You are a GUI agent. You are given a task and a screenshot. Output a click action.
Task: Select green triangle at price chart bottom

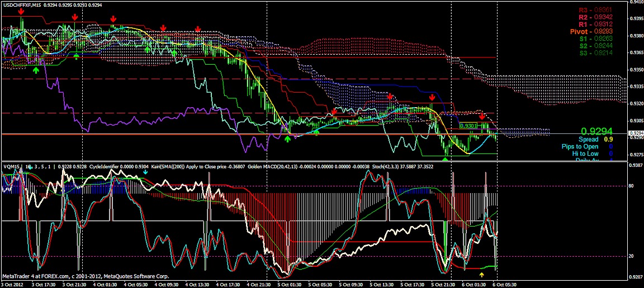coord(445,160)
